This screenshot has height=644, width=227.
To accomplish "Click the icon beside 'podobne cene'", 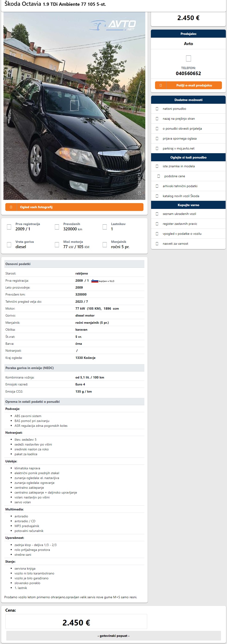I will click(x=159, y=176).
